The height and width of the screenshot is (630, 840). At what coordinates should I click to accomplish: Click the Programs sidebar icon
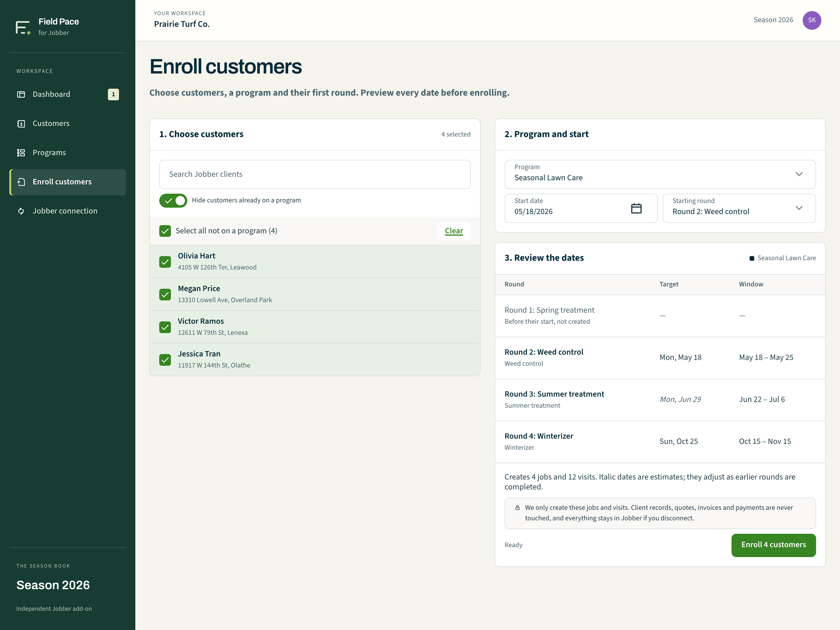pos(21,153)
